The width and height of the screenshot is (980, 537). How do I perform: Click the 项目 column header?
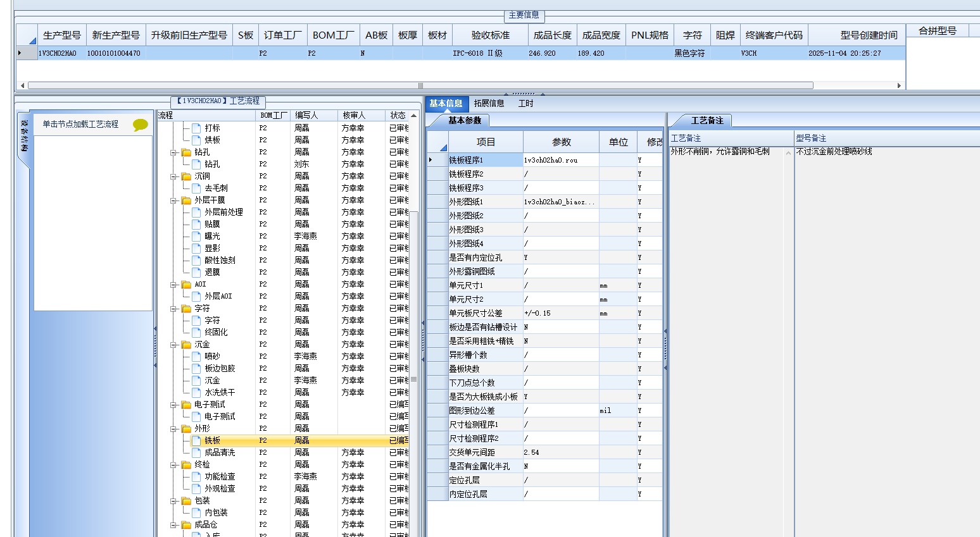tap(486, 142)
